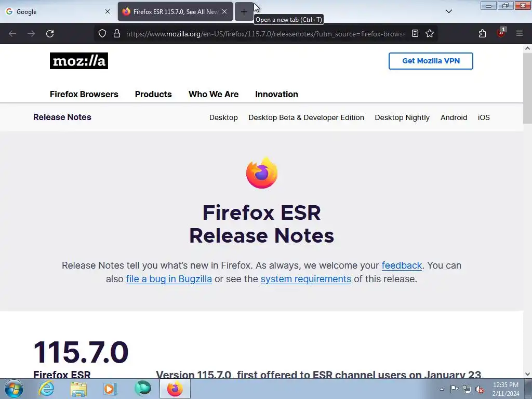The width and height of the screenshot is (532, 399).
Task: Click the Mozilla logo
Action: pos(79,61)
